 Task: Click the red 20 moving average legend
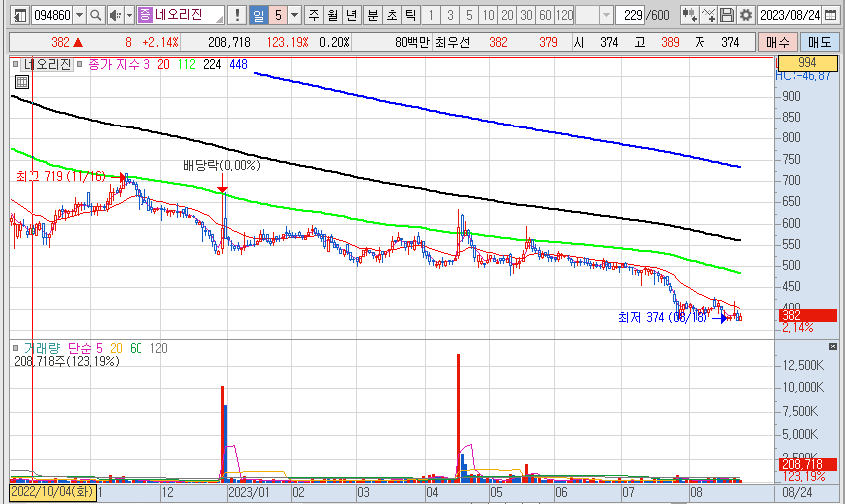click(x=163, y=64)
